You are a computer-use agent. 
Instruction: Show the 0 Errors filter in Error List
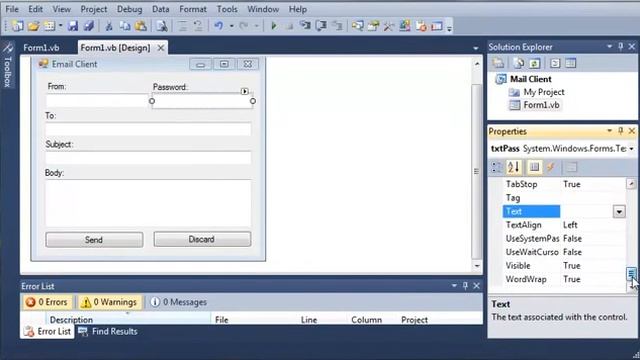pyautogui.click(x=47, y=302)
